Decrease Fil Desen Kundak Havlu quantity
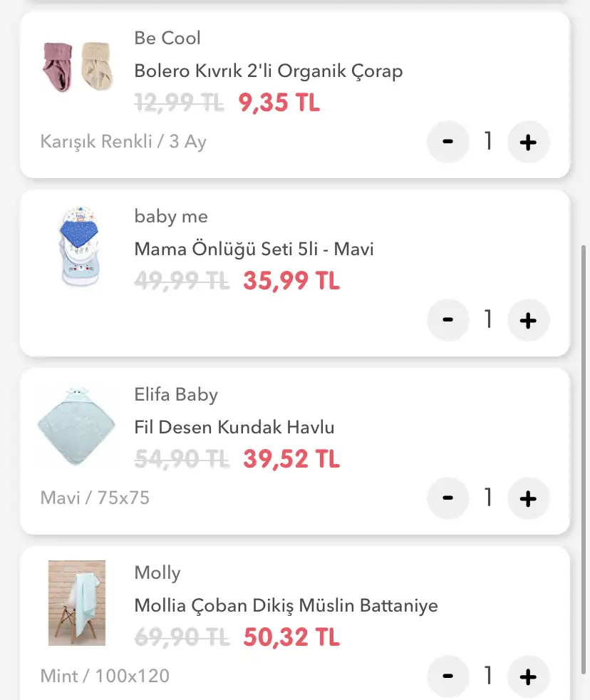Viewport: 590px width, 700px height. click(x=447, y=498)
